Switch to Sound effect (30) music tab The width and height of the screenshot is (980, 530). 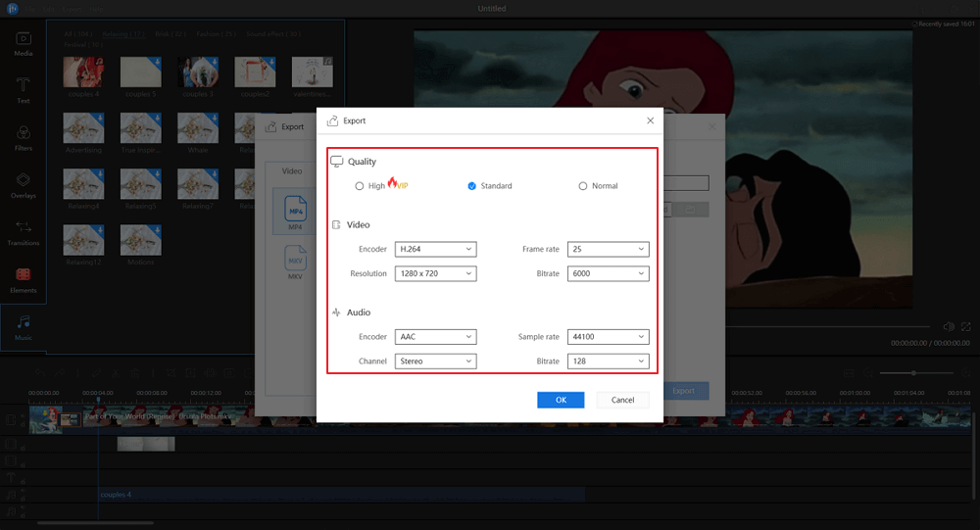pyautogui.click(x=273, y=34)
